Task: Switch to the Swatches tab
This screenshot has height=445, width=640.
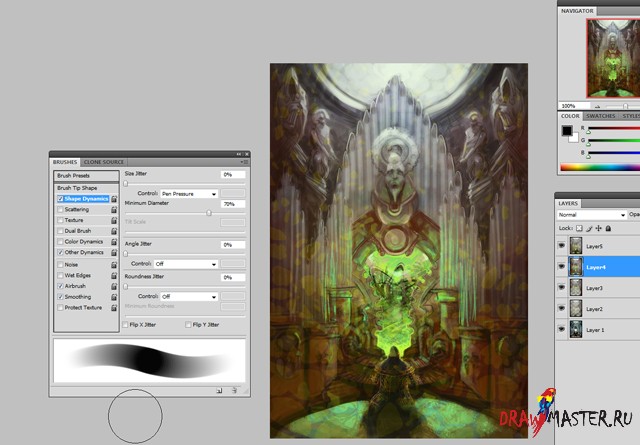Action: point(600,116)
